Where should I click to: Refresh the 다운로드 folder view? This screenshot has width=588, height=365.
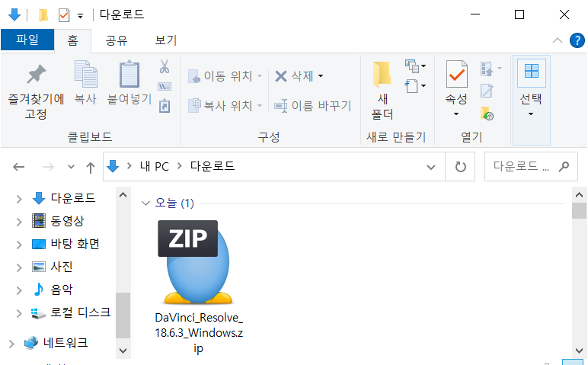pos(461,167)
